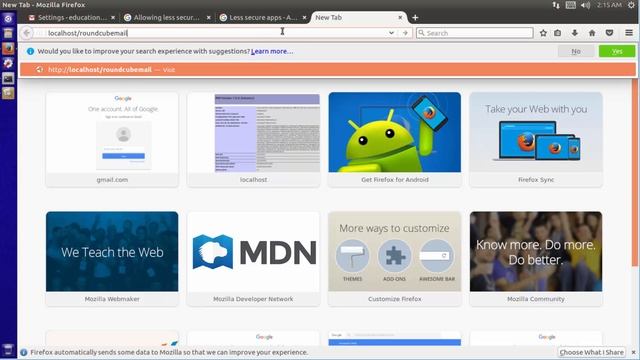Open the hamburger menu
This screenshot has height=360, width=640.
pos(629,33)
